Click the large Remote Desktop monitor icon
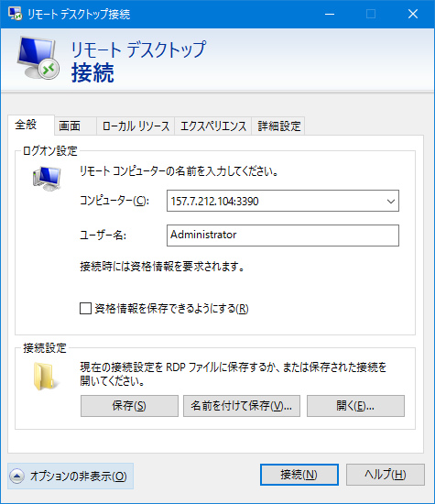 click(38, 58)
